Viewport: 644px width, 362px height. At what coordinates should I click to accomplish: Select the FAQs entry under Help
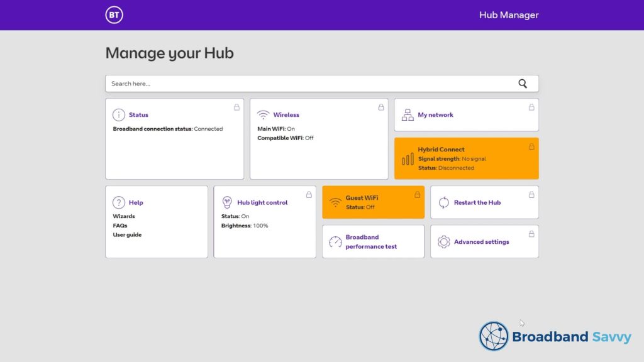coord(120,226)
